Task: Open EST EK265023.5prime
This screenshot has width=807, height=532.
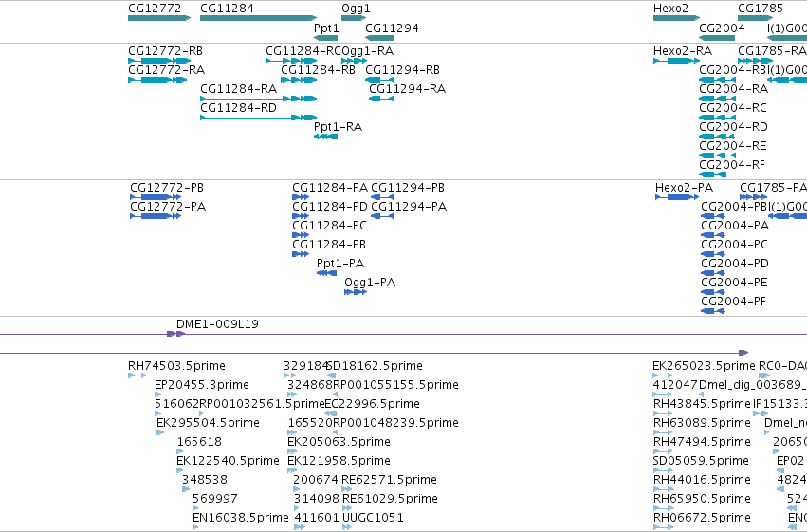Action: (662, 376)
